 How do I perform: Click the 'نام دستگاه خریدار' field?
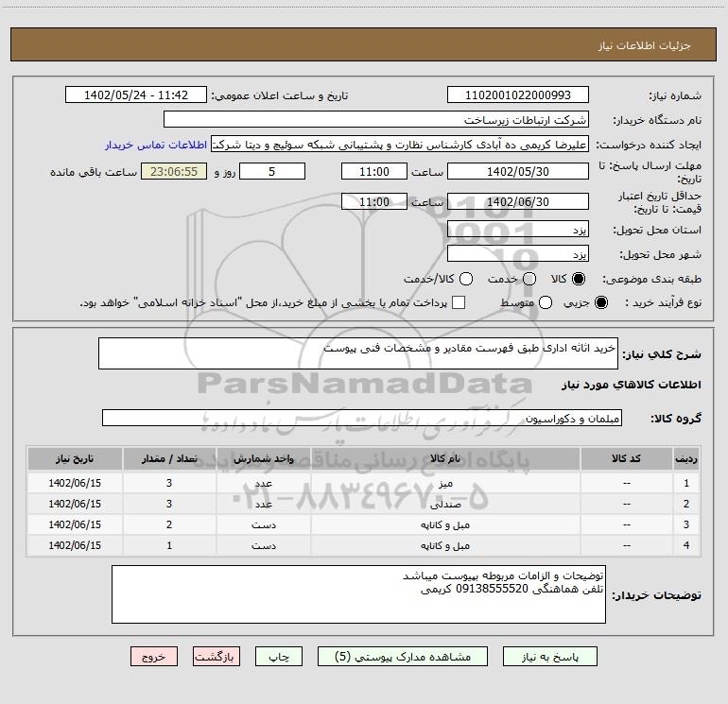[x=375, y=120]
